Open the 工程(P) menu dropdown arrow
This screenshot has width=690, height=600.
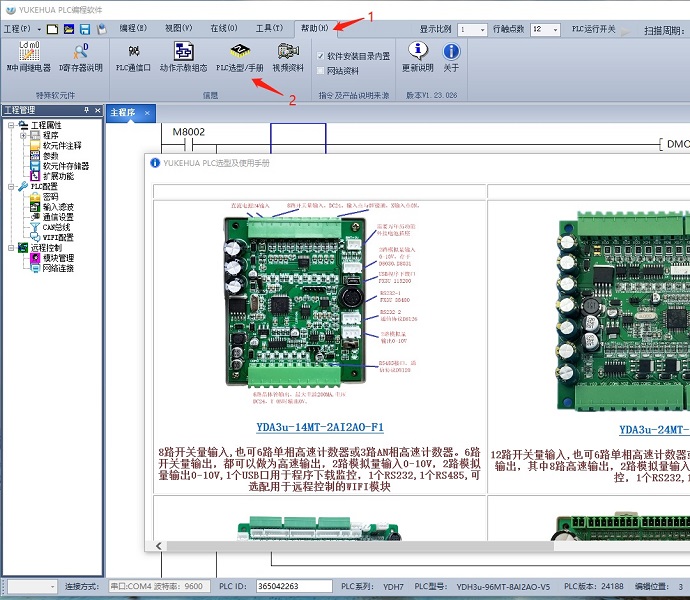pyautogui.click(x=39, y=29)
